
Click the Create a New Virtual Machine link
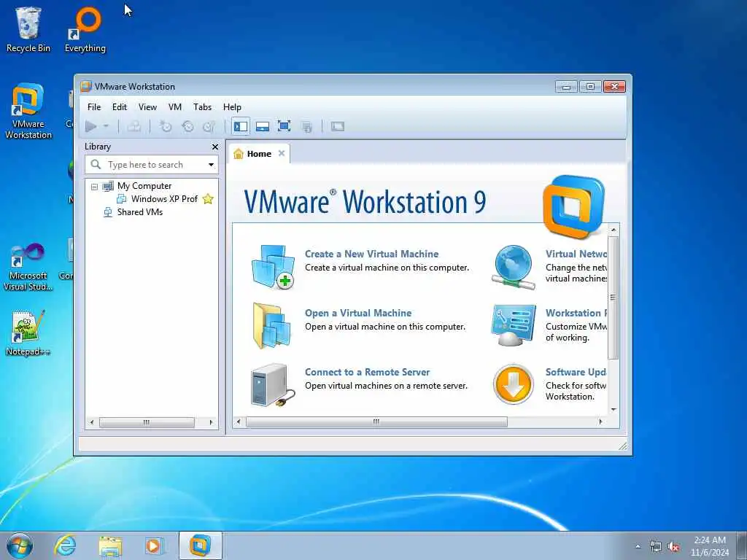(x=371, y=254)
